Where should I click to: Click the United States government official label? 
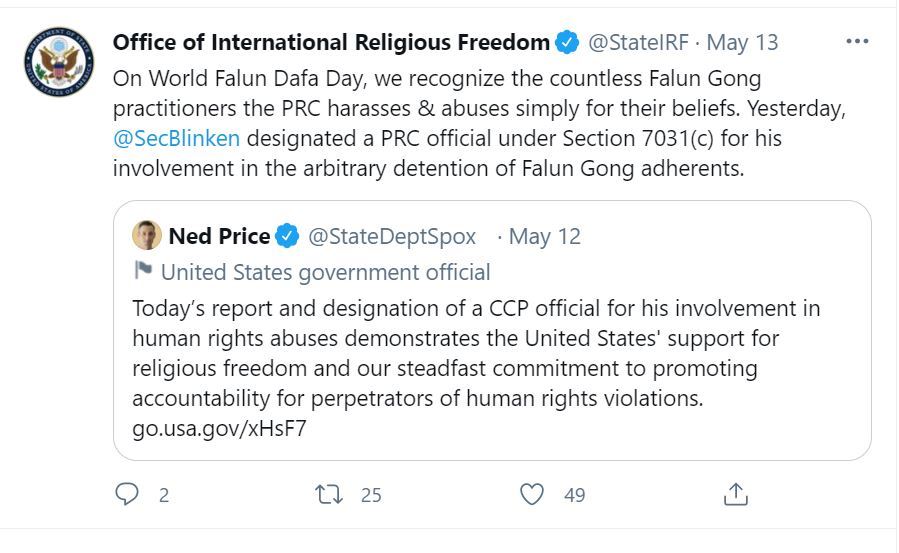(x=325, y=272)
